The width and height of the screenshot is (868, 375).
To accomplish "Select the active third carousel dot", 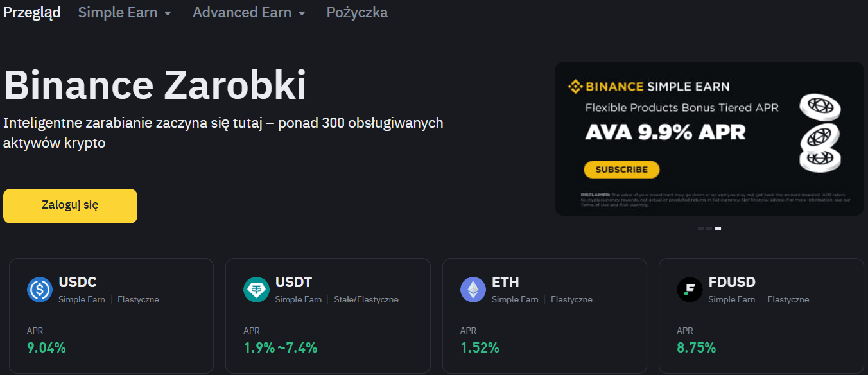I will pyautogui.click(x=718, y=229).
